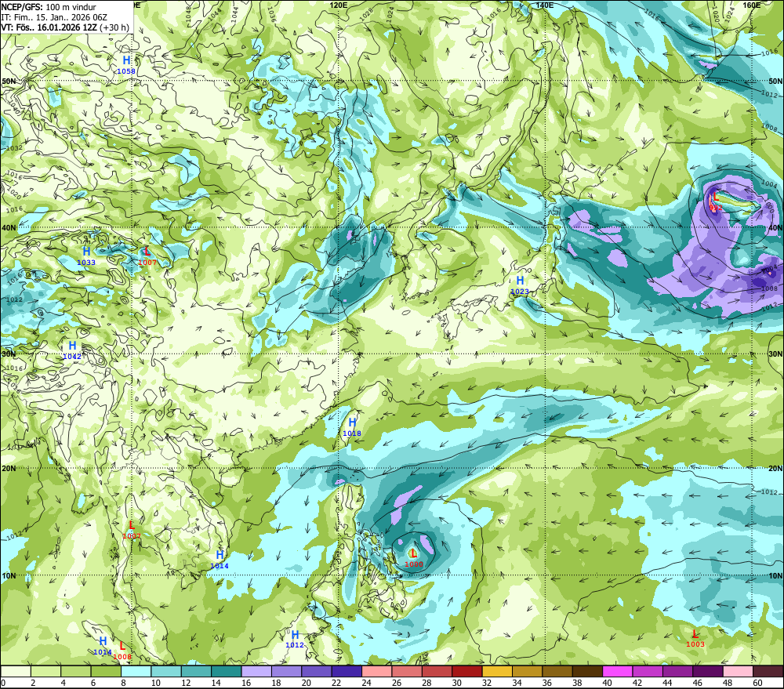Click the light pink legend swatch between 48 and 60
Screen dimensions: 784x689
click(738, 671)
